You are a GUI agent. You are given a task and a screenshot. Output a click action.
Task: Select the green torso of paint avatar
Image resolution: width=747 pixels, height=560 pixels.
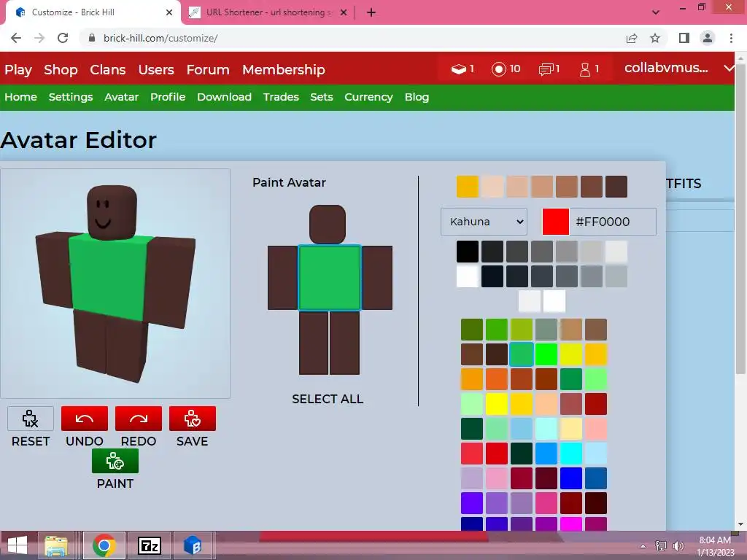329,278
